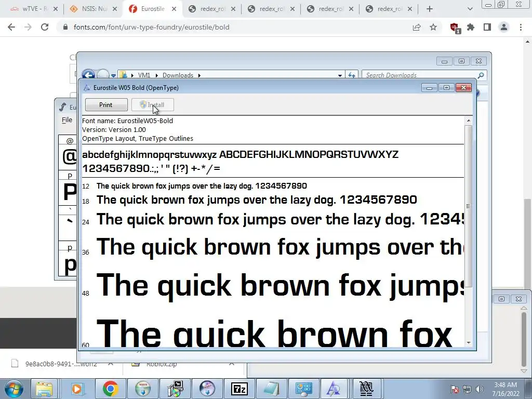Click the Install button in font viewer
Screen dimensions: 532x399
coord(153,105)
